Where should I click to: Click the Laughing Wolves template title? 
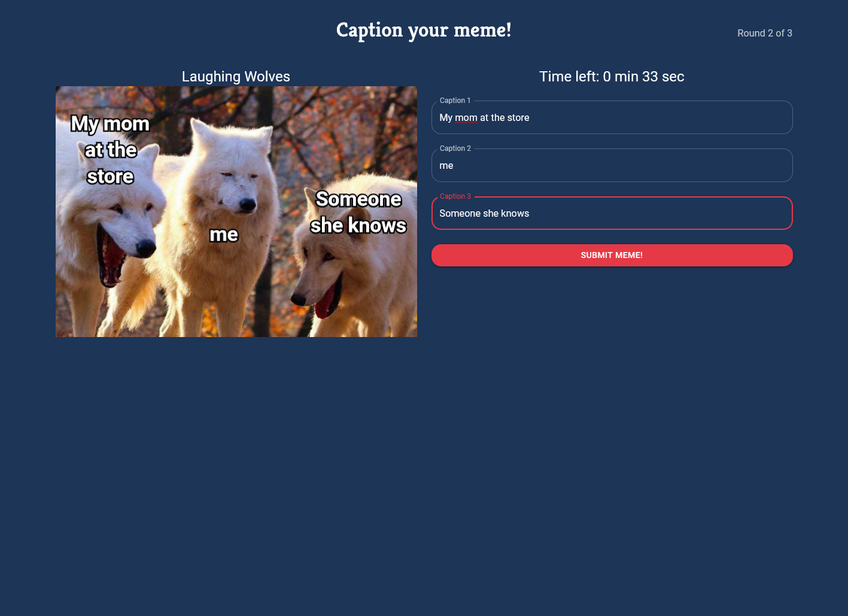(236, 77)
